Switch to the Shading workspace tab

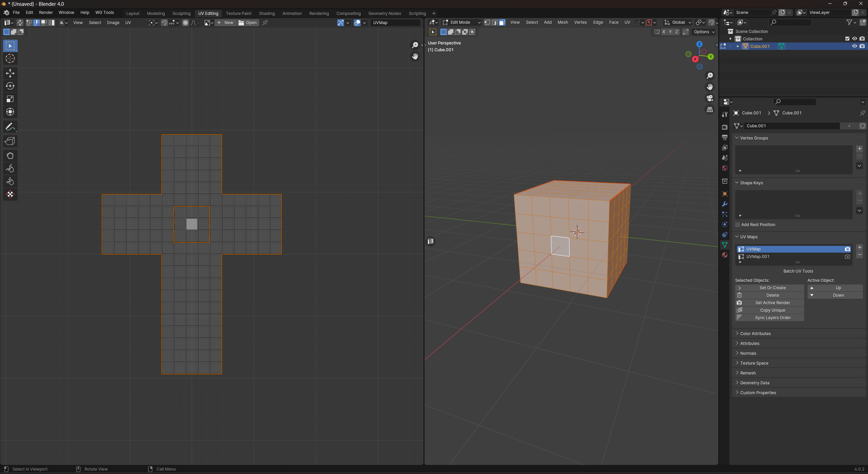267,13
